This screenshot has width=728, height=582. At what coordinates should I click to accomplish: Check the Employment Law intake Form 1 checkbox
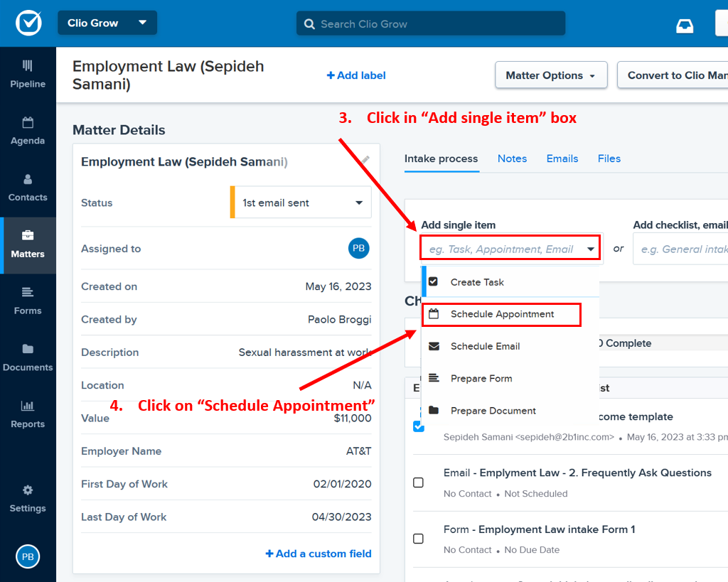(418, 539)
